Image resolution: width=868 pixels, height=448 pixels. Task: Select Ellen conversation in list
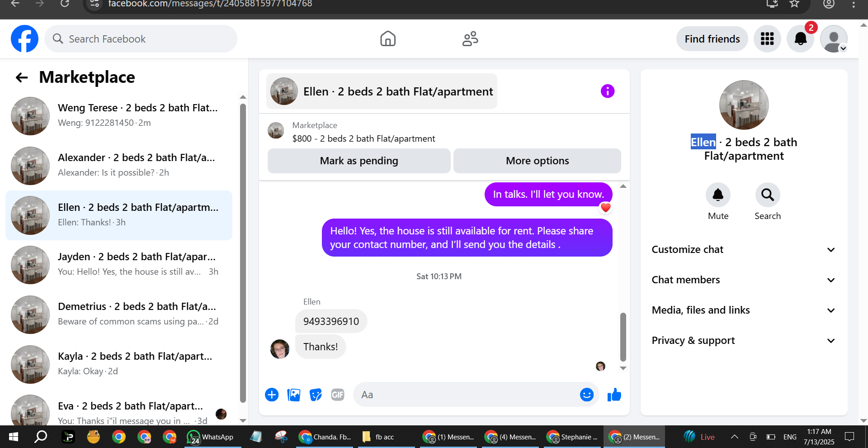pos(119,215)
